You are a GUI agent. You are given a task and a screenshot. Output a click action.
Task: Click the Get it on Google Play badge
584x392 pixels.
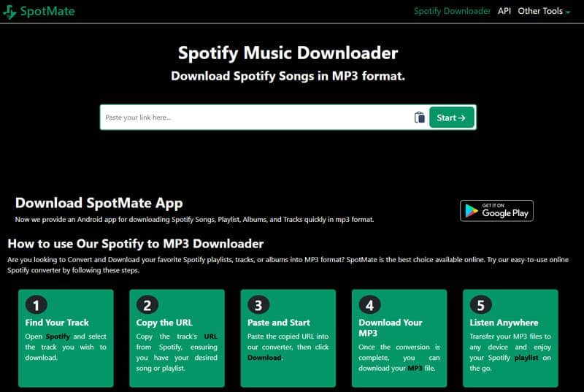coord(496,211)
